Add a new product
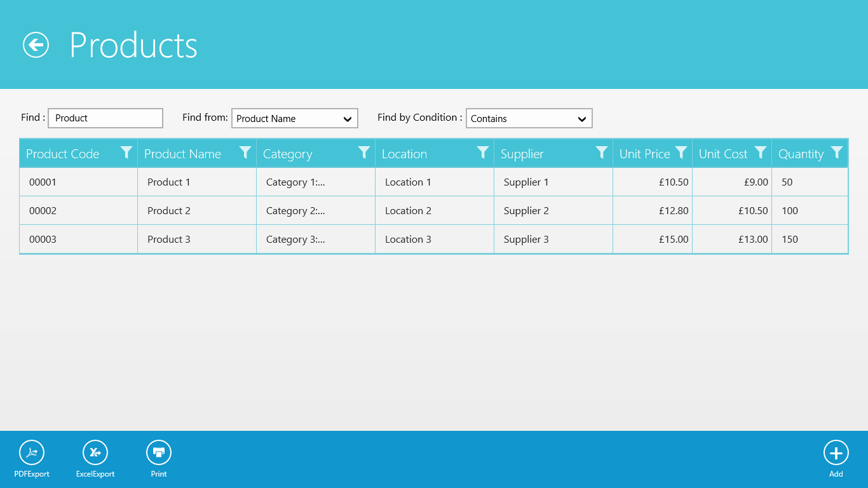The height and width of the screenshot is (488, 868). point(836,453)
